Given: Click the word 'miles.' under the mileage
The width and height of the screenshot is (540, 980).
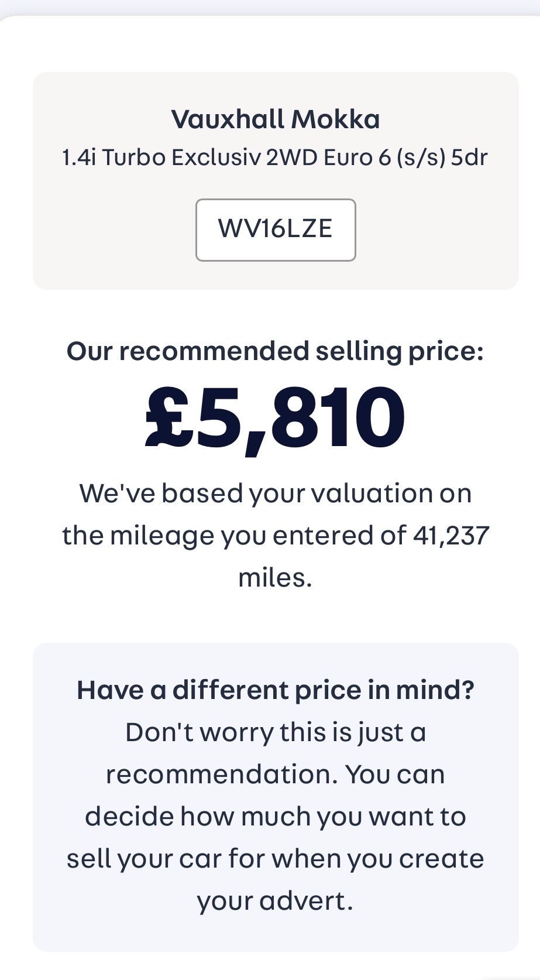Looking at the screenshot, I should coord(275,578).
